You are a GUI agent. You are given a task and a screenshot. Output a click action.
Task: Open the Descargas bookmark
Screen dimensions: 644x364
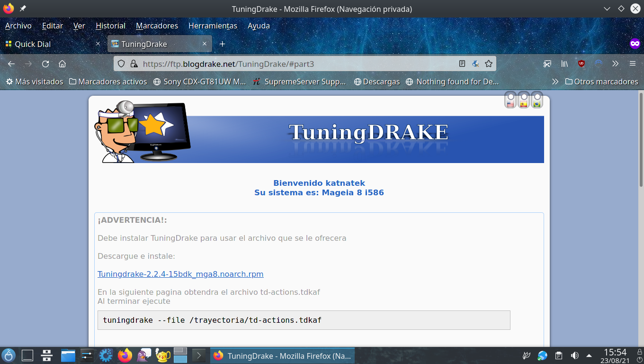click(x=377, y=82)
